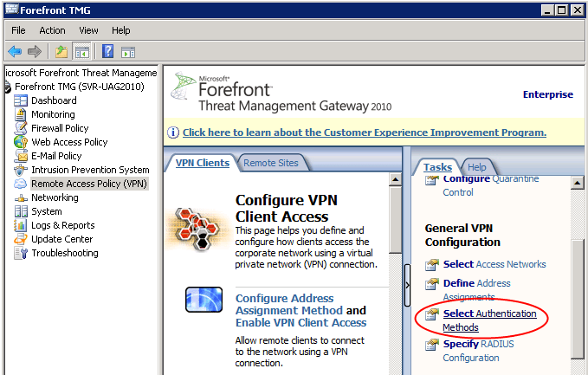588x375 pixels.
Task: Open the Action menu
Action: coord(52,30)
